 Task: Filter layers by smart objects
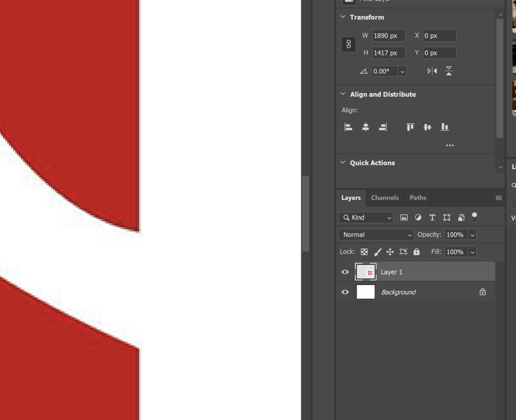tap(461, 218)
